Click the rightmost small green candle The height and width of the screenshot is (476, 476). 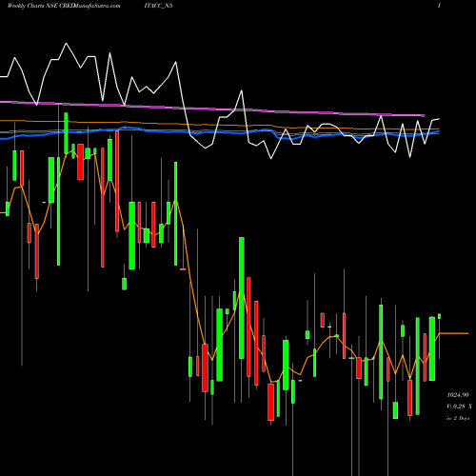coord(440,316)
